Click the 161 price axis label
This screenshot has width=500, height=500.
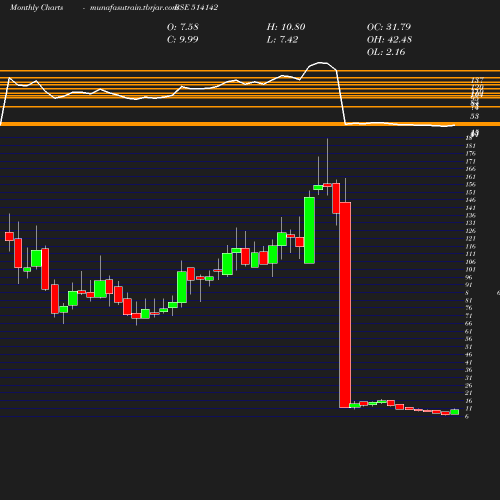pyautogui.click(x=470, y=177)
